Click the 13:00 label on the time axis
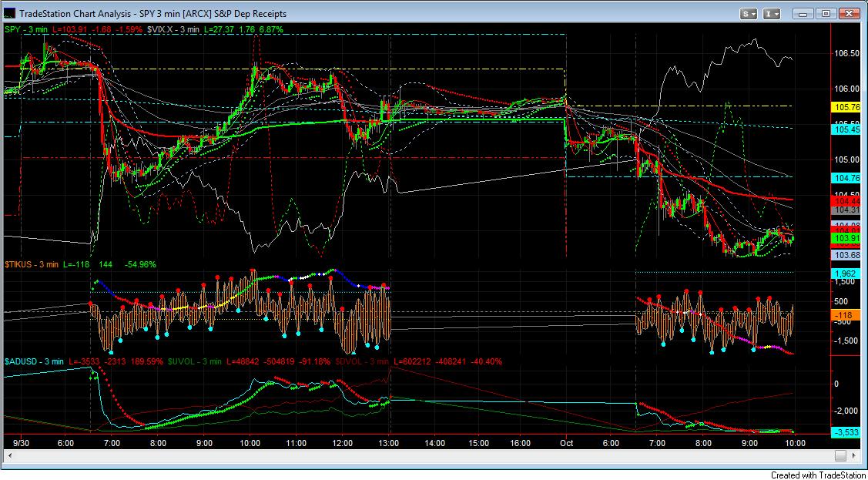This screenshot has height=480, width=868. click(389, 443)
